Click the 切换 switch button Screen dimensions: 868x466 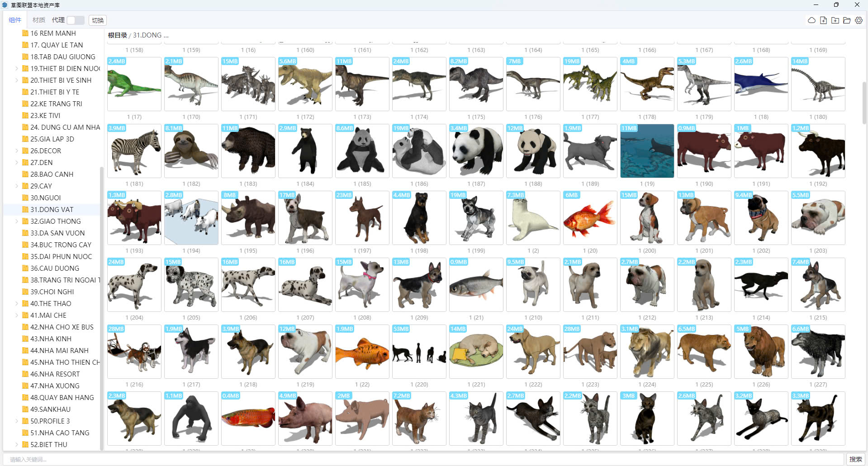pos(98,20)
